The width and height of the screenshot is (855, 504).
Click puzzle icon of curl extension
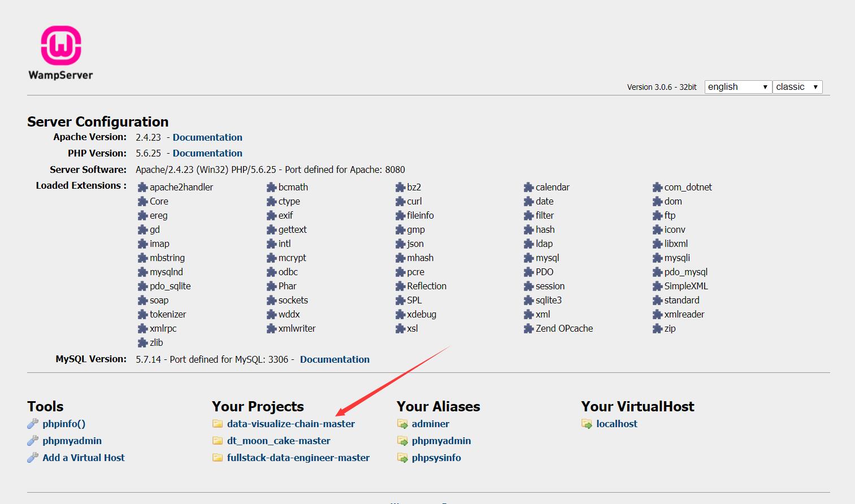(400, 201)
